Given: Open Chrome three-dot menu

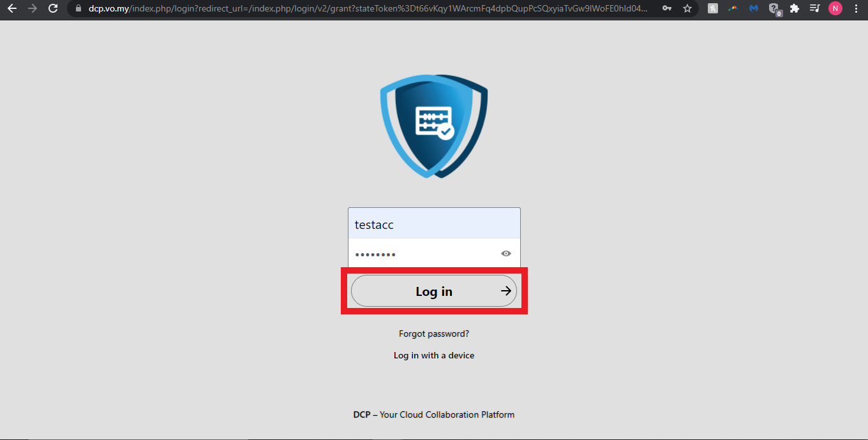Looking at the screenshot, I should 855,9.
